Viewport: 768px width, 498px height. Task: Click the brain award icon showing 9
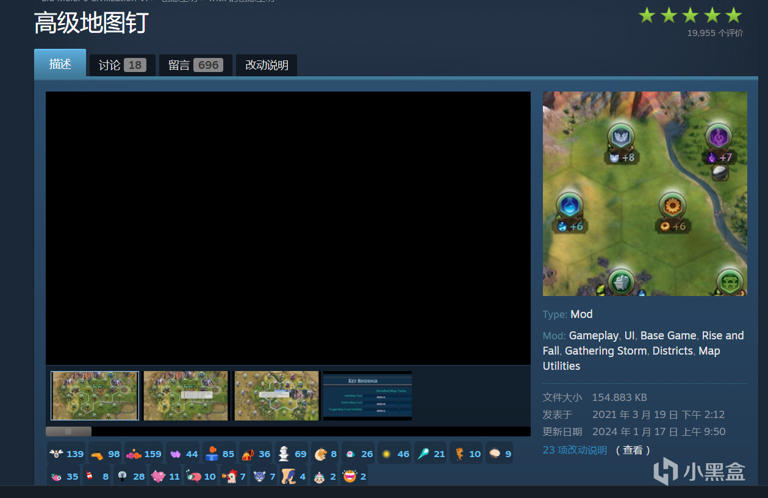click(x=493, y=454)
